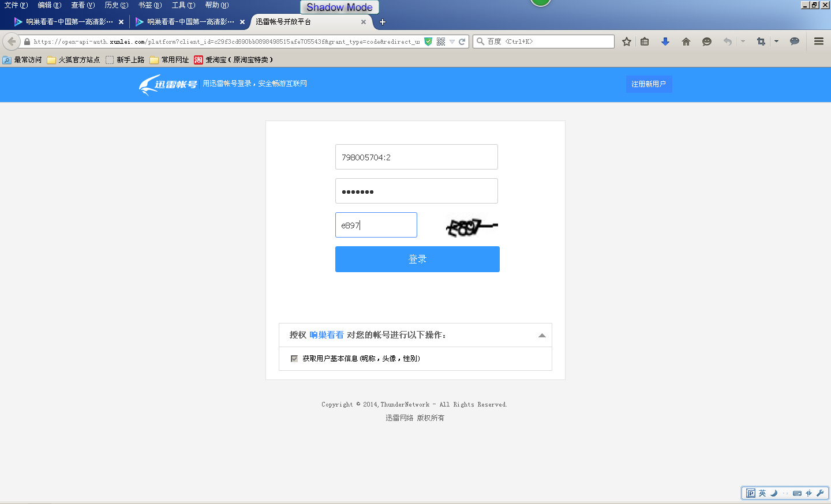Screen dimensions: 831x504
Task: Open downloads with the blue arrow icon
Action: 665,42
